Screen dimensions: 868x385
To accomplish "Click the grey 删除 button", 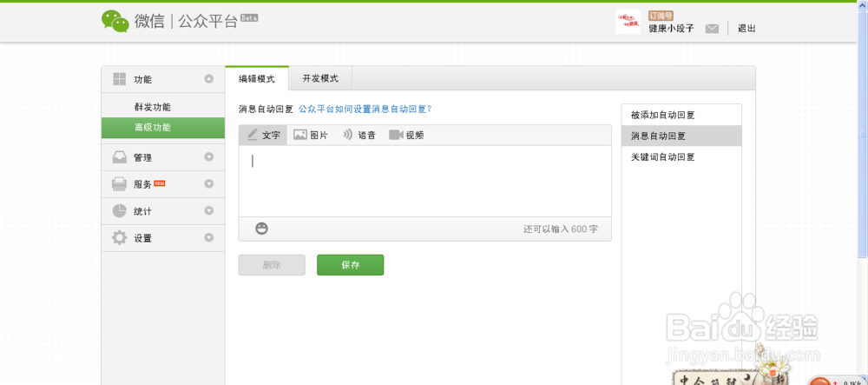I will click(x=272, y=265).
